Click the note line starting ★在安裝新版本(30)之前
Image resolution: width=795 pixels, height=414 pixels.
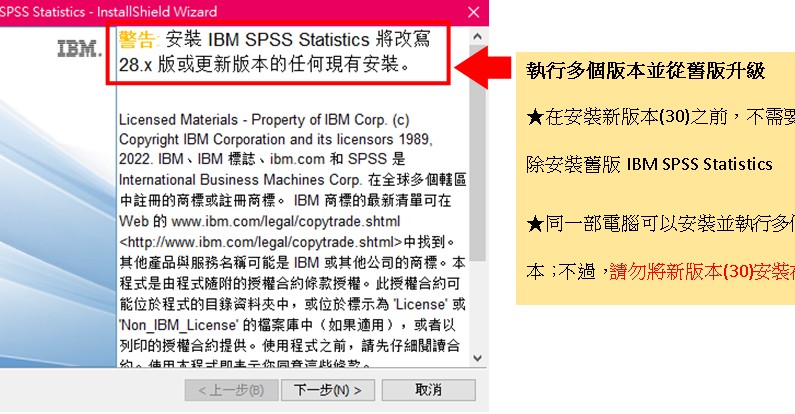coord(660,117)
